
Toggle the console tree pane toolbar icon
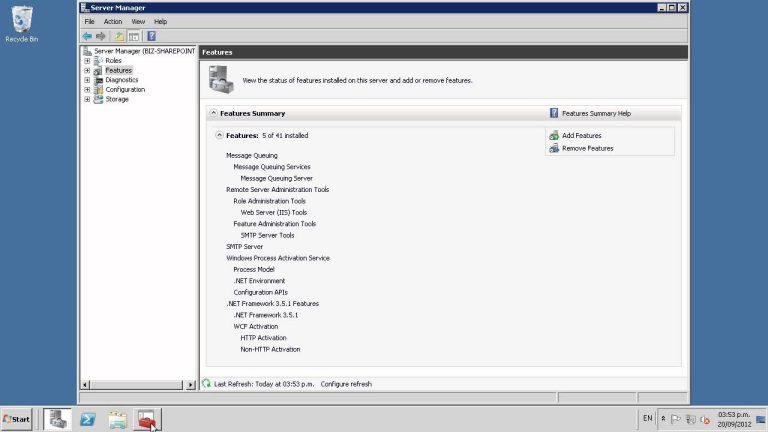click(x=134, y=36)
